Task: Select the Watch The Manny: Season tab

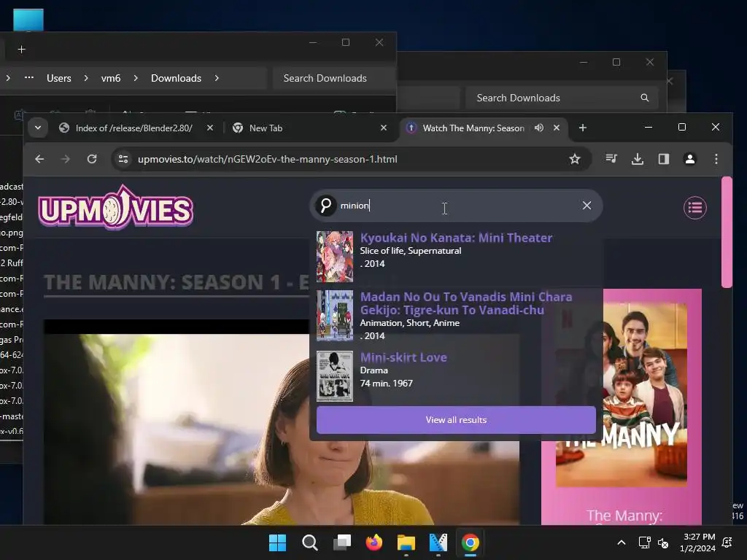Action: [x=473, y=128]
